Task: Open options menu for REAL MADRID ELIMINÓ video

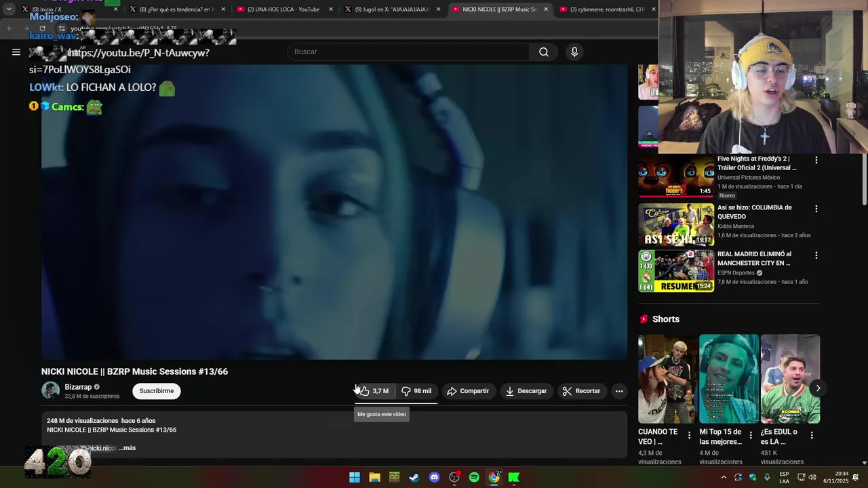Action: pyautogui.click(x=816, y=256)
